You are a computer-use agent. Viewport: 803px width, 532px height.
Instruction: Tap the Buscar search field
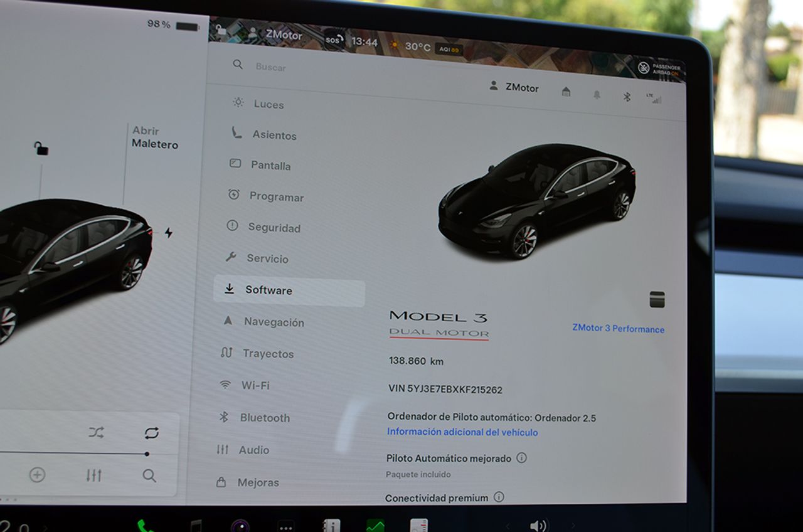(270, 65)
